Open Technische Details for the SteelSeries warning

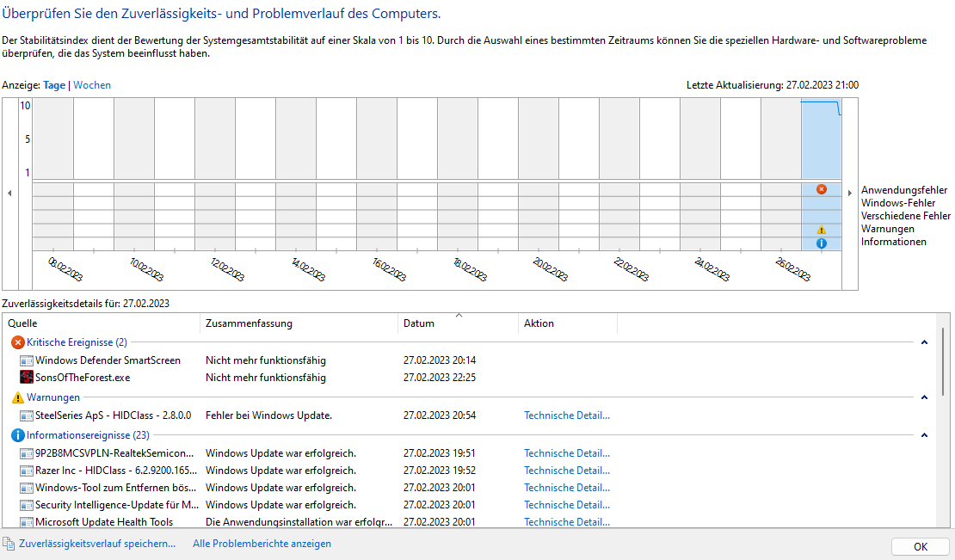[x=566, y=415]
